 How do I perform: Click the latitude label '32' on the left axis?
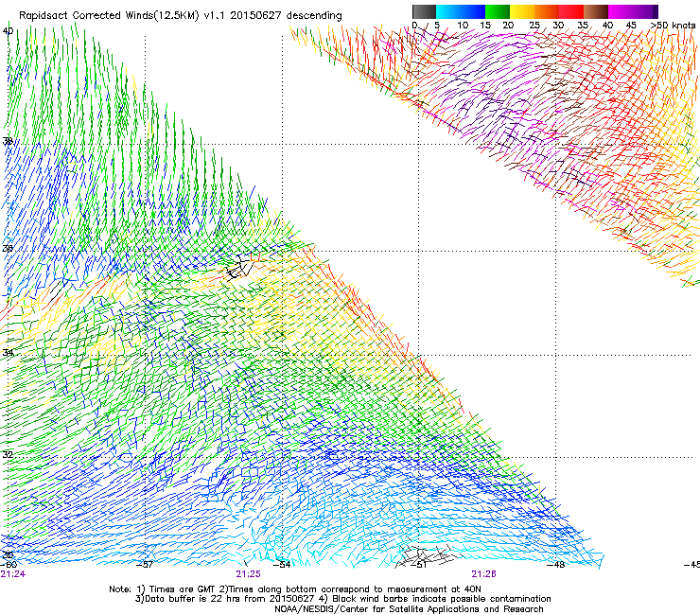[x=8, y=455]
